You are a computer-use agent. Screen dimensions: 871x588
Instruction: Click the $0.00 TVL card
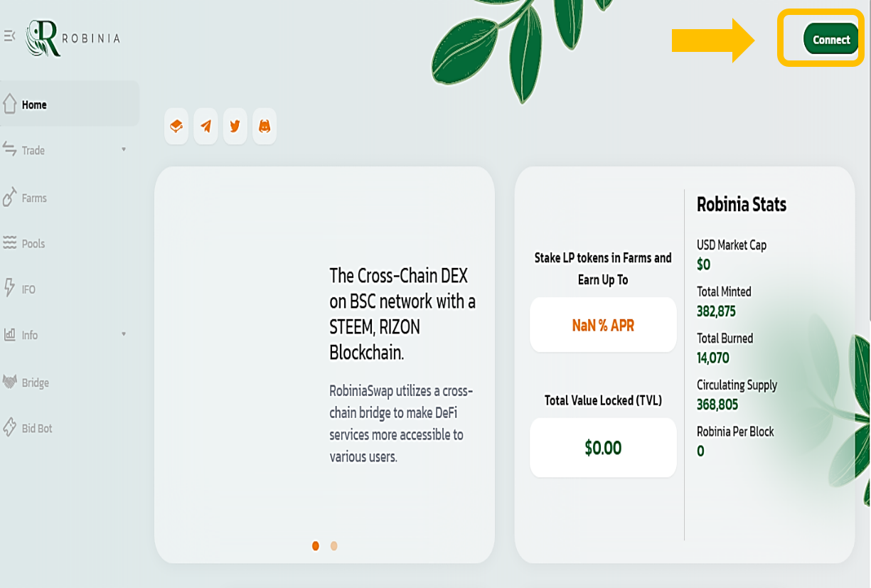click(x=603, y=447)
